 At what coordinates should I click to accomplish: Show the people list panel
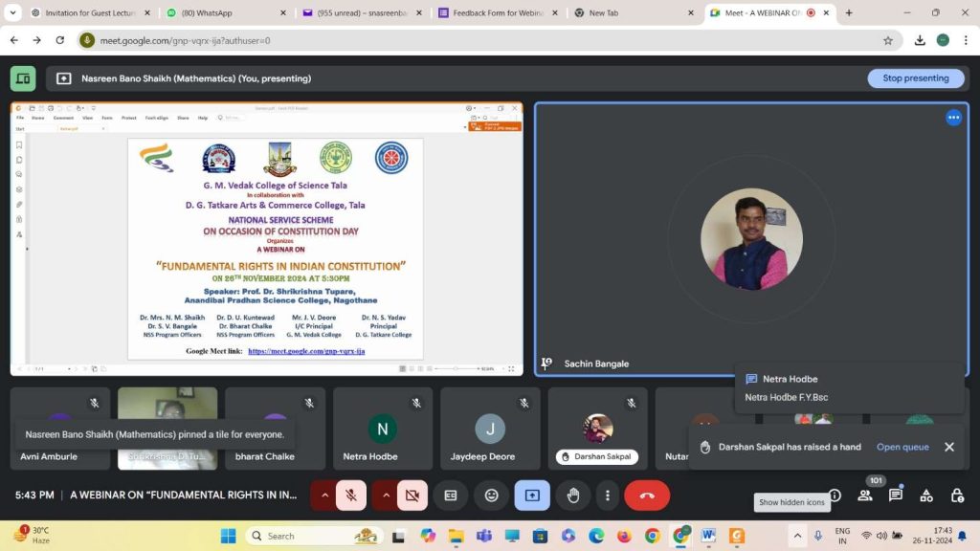click(865, 496)
